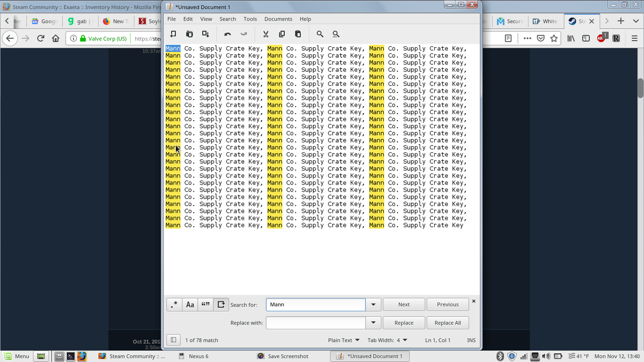This screenshot has height=362, width=644.
Task: Bookmark this page in Firefox
Action: pos(554,38)
